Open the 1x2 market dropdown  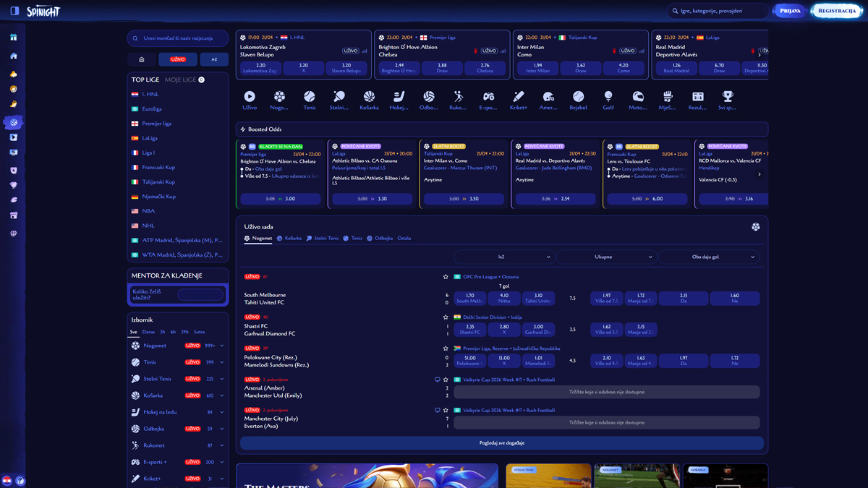[504, 257]
